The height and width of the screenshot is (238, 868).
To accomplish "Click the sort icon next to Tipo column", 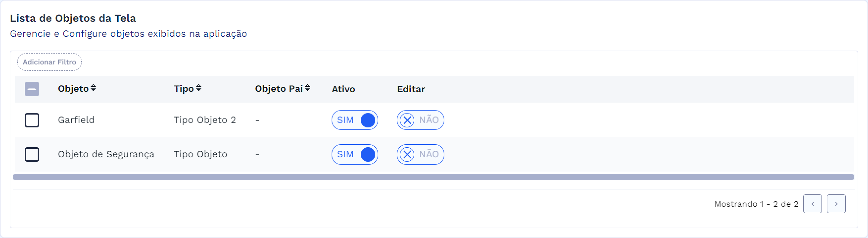I will (x=199, y=89).
